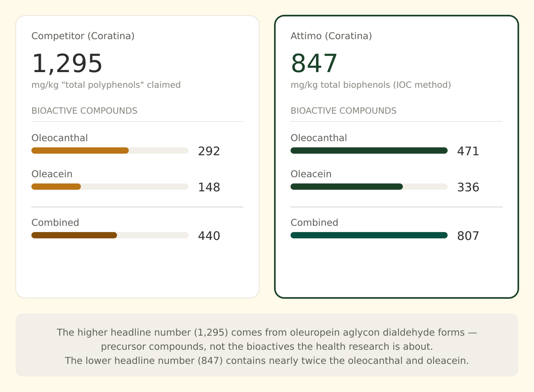This screenshot has width=534, height=392.
Task: Select the 847 headline number
Action: pyautogui.click(x=314, y=63)
